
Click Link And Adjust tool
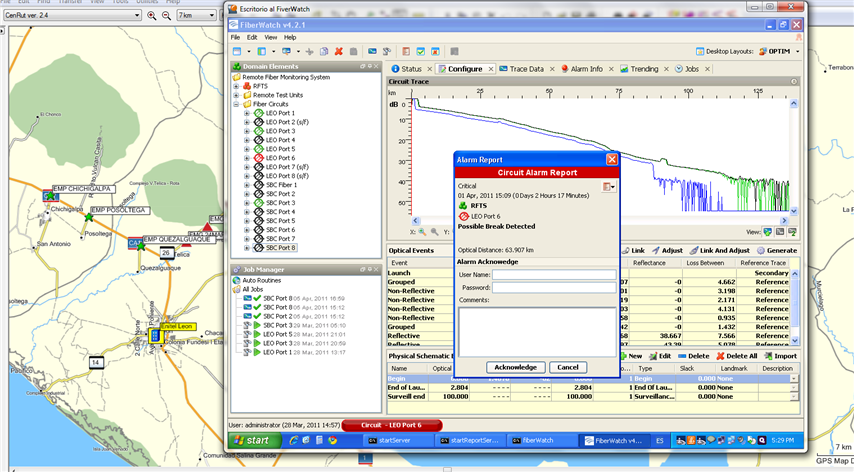pyautogui.click(x=720, y=250)
